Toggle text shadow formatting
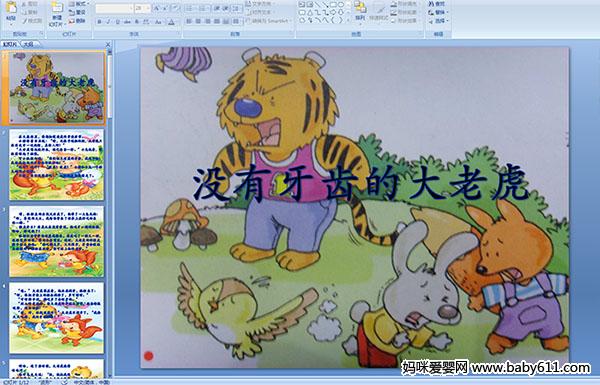This screenshot has height=385, width=600. tap(137, 22)
